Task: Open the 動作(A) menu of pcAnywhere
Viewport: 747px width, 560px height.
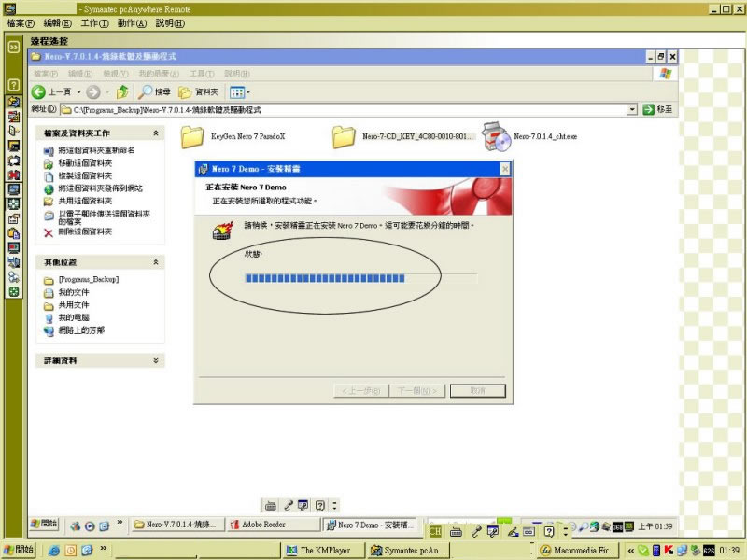Action: click(132, 23)
